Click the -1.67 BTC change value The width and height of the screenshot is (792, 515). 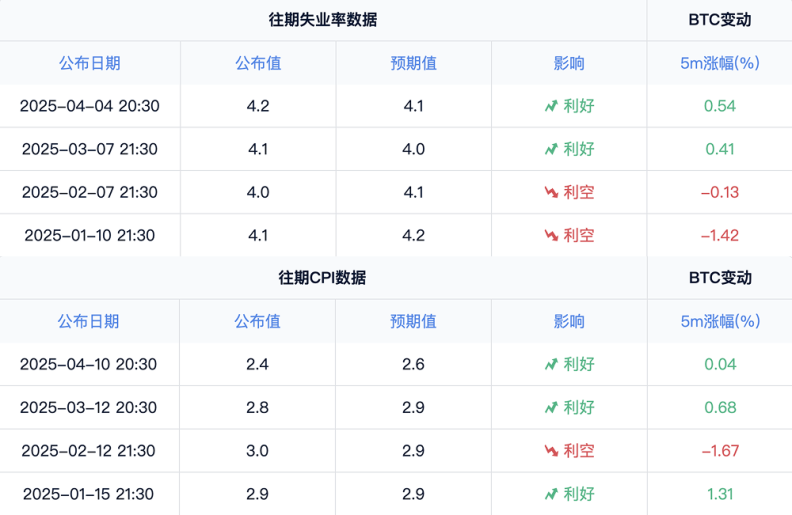(719, 450)
